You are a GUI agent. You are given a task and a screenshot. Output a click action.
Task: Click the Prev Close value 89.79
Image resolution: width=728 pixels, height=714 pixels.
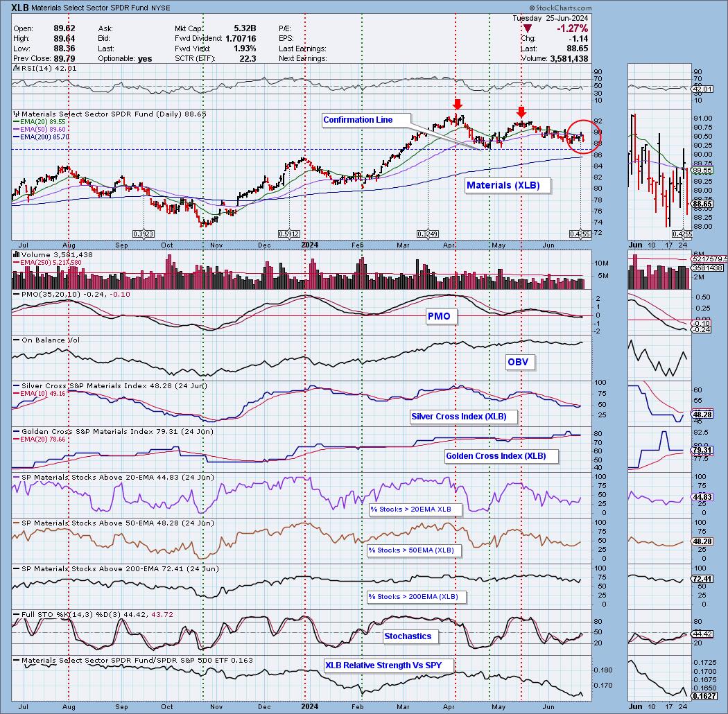[x=64, y=58]
